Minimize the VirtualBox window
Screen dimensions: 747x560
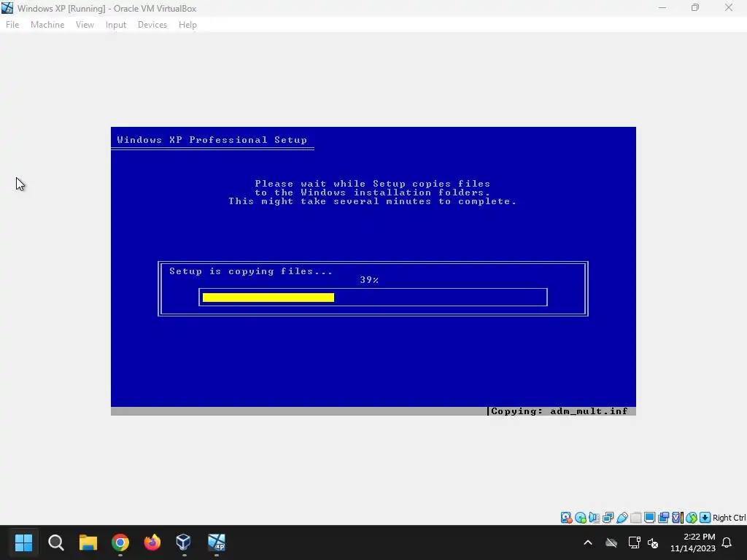pos(662,8)
